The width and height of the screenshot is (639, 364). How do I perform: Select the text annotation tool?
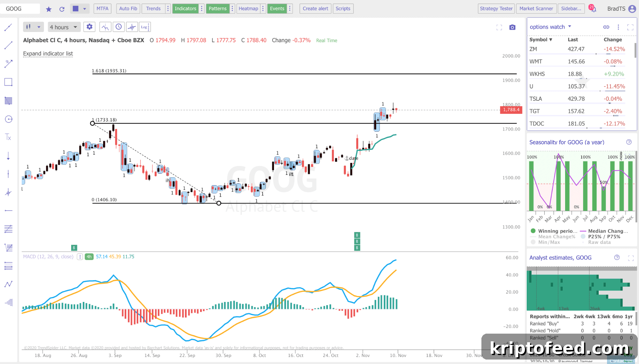[8, 137]
